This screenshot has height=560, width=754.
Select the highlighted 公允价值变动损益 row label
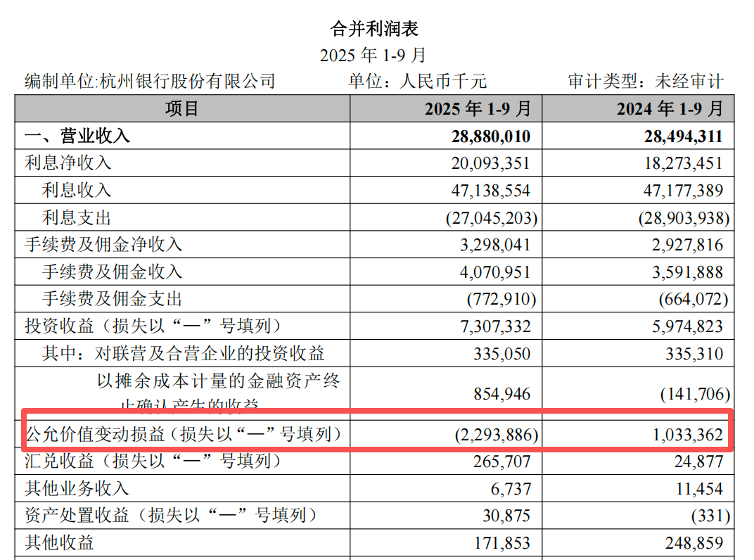(x=183, y=435)
